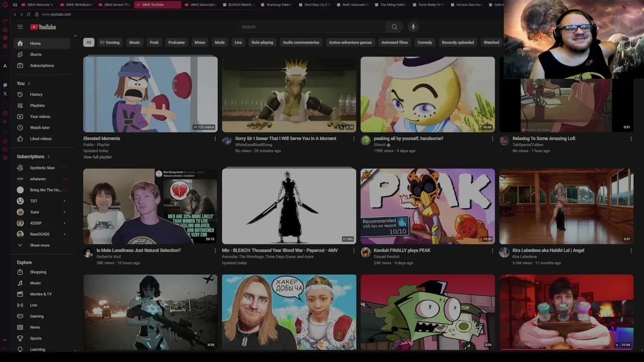Open options for Sorry Sir I Swear video
The image size is (644, 362).
click(354, 139)
